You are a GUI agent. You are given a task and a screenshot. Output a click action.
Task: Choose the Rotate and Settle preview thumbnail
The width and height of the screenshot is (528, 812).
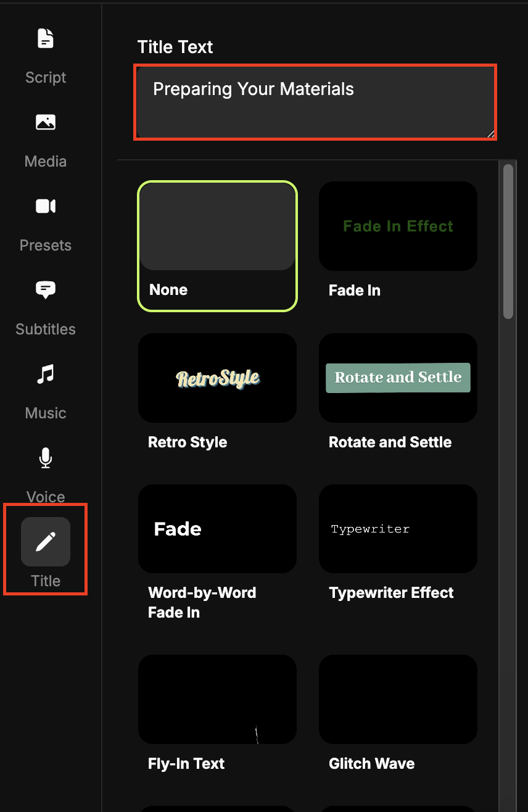tap(398, 378)
